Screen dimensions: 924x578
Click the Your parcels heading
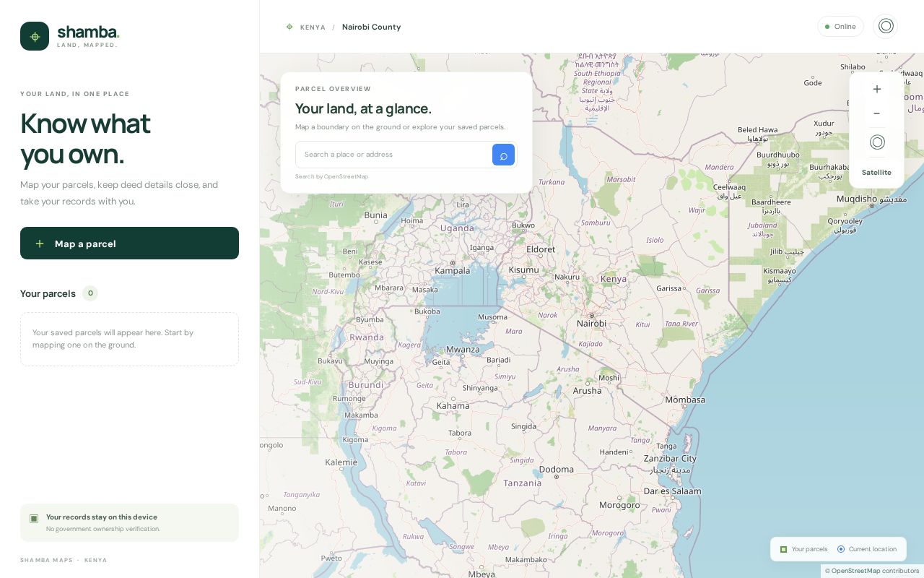pos(48,293)
